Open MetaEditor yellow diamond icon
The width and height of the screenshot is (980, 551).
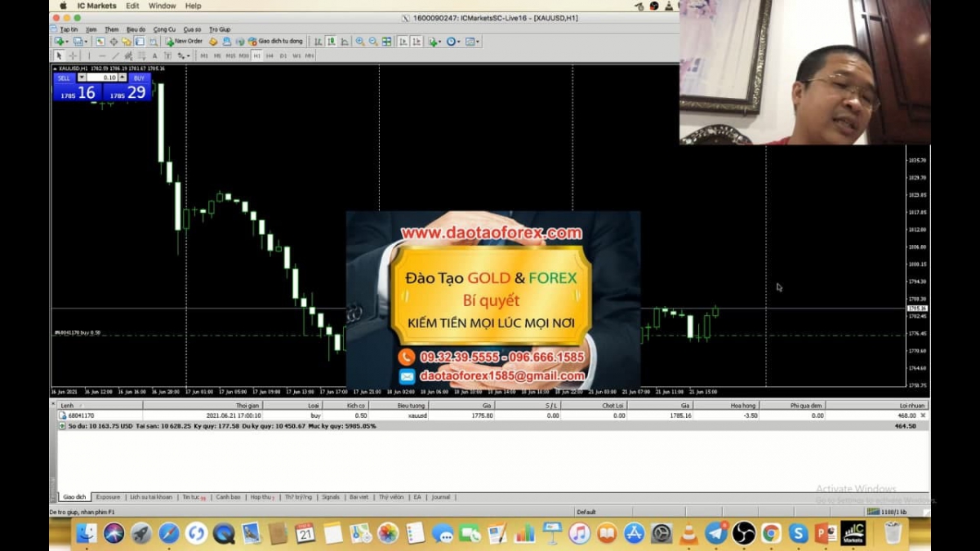(x=213, y=41)
